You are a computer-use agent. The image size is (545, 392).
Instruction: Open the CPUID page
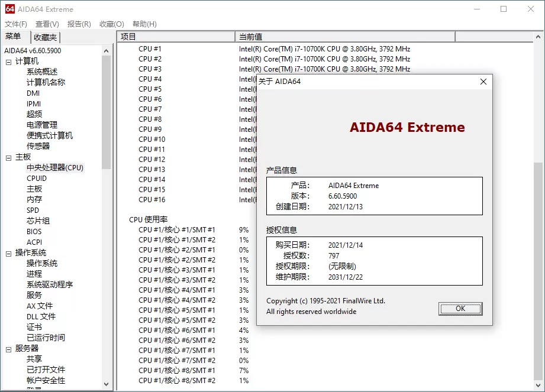point(36,178)
